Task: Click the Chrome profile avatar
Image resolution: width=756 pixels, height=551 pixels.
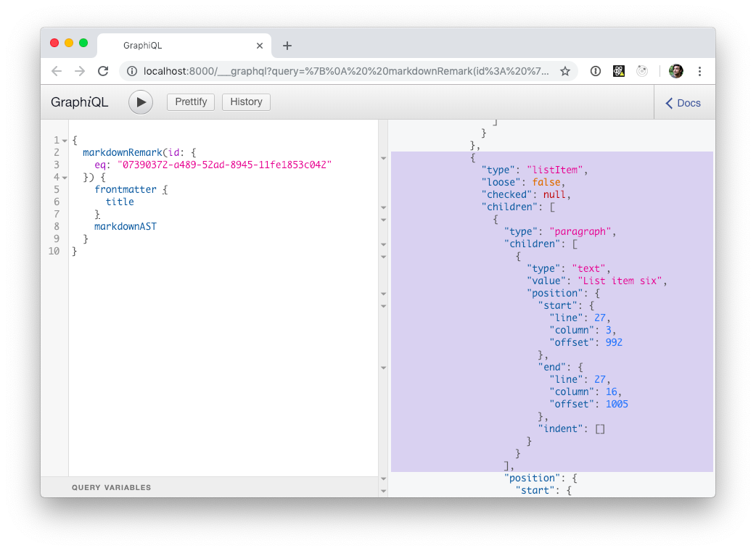Action: [675, 71]
